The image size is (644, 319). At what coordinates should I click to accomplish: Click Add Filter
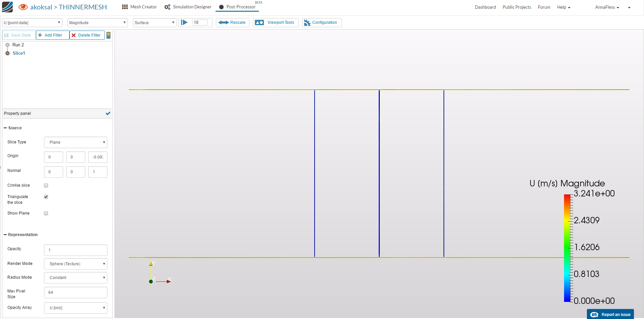[x=53, y=35]
